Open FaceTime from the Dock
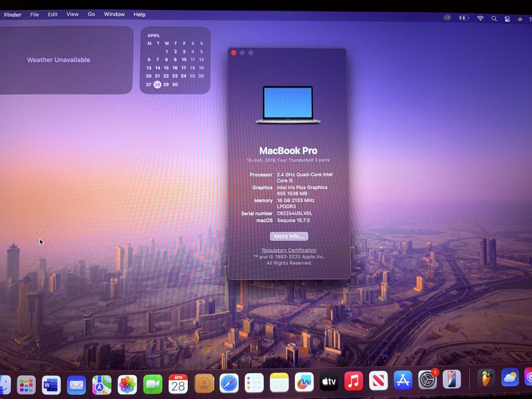532x399 pixels. (x=153, y=384)
